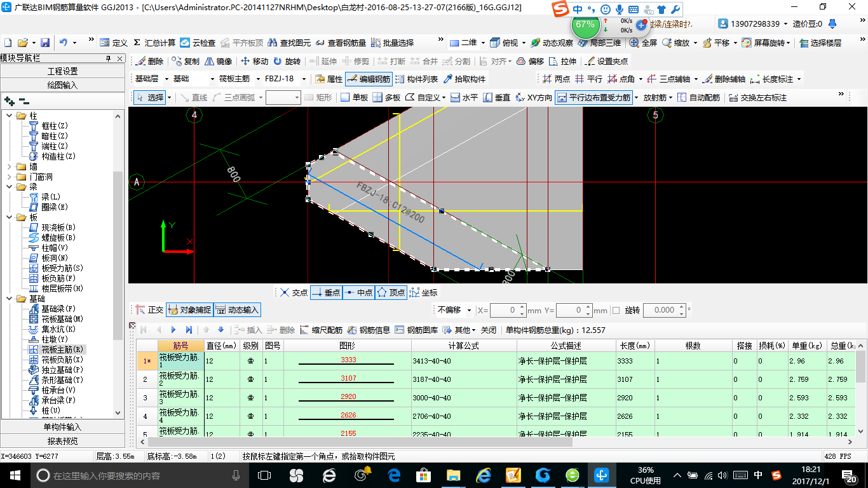This screenshot has height=488, width=868.
Task: Expand the 墙 tree node
Action: click(10, 166)
